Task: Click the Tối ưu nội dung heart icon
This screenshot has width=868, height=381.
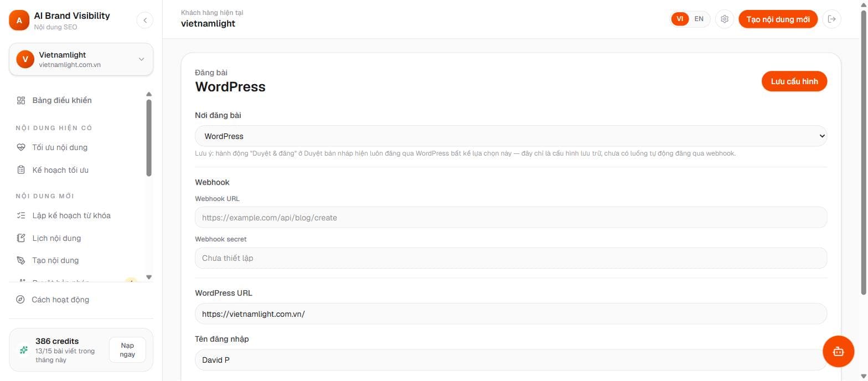Action: 21,147
